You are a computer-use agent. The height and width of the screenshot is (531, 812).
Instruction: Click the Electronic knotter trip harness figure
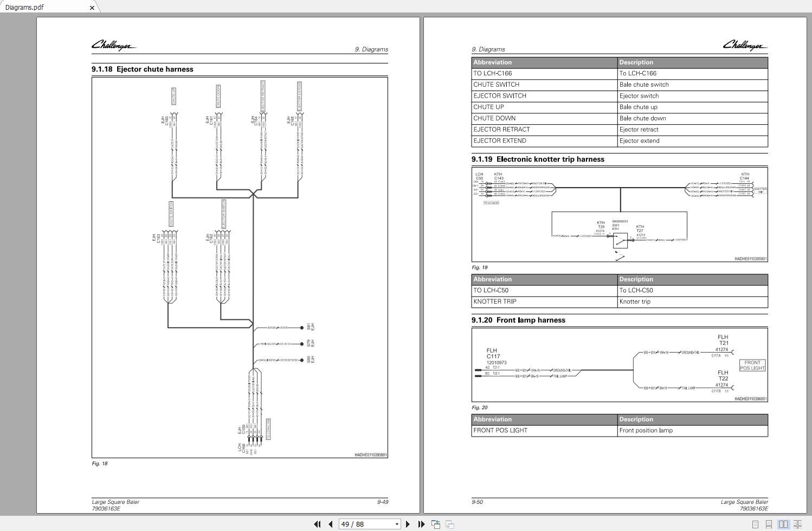(620, 215)
